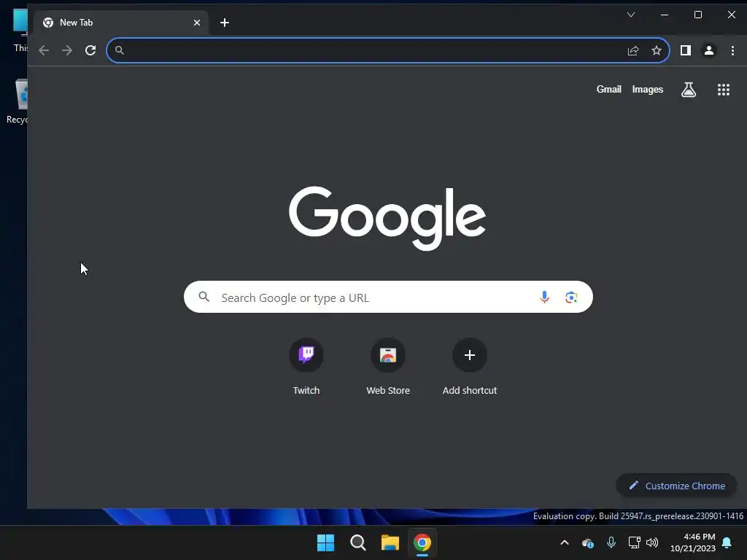Bookmark this tab with the star icon
The height and width of the screenshot is (560, 747).
click(x=657, y=50)
